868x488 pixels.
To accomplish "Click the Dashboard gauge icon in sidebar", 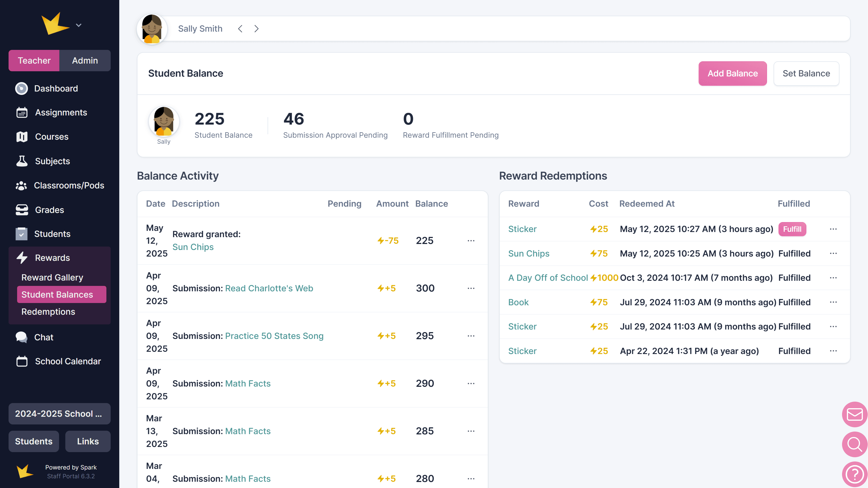I will click(x=22, y=89).
